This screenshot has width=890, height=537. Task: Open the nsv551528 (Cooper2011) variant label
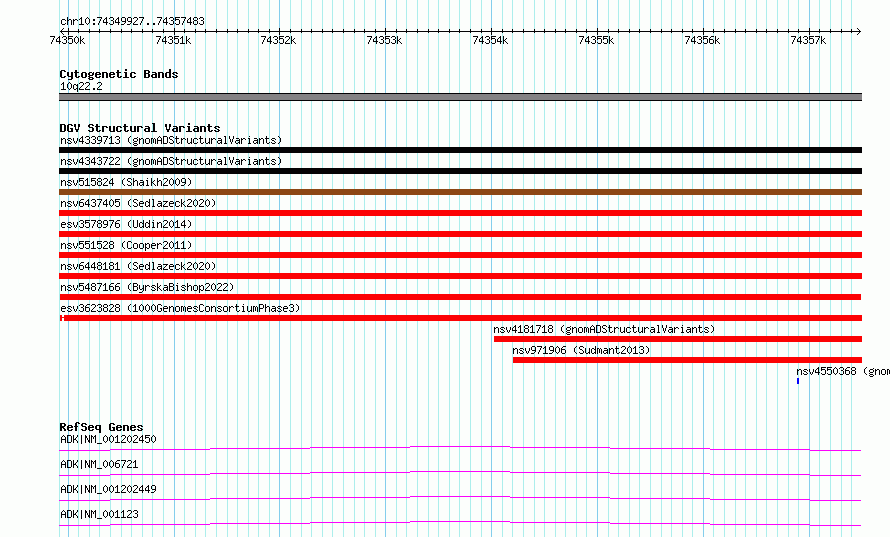click(x=126, y=245)
